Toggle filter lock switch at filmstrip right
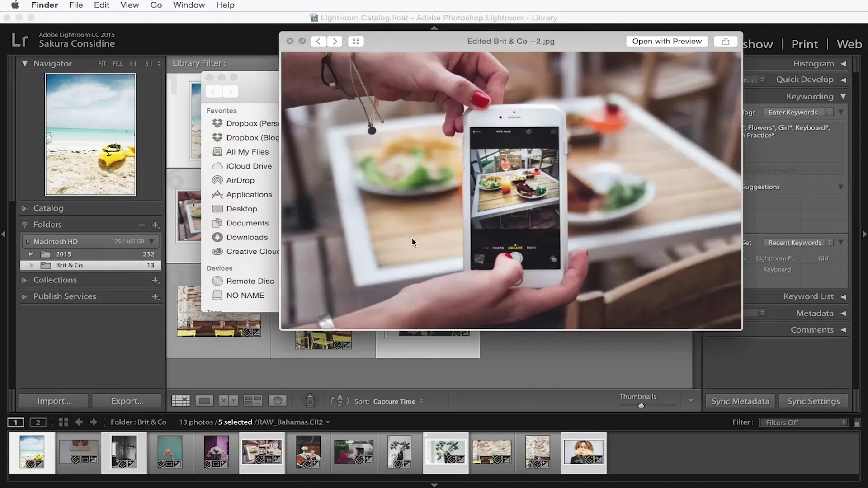 (x=857, y=422)
